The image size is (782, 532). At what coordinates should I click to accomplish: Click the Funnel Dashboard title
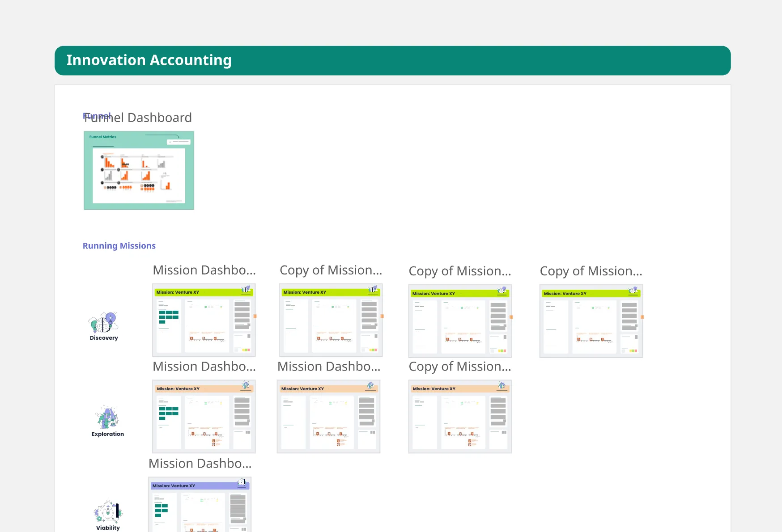pyautogui.click(x=138, y=118)
